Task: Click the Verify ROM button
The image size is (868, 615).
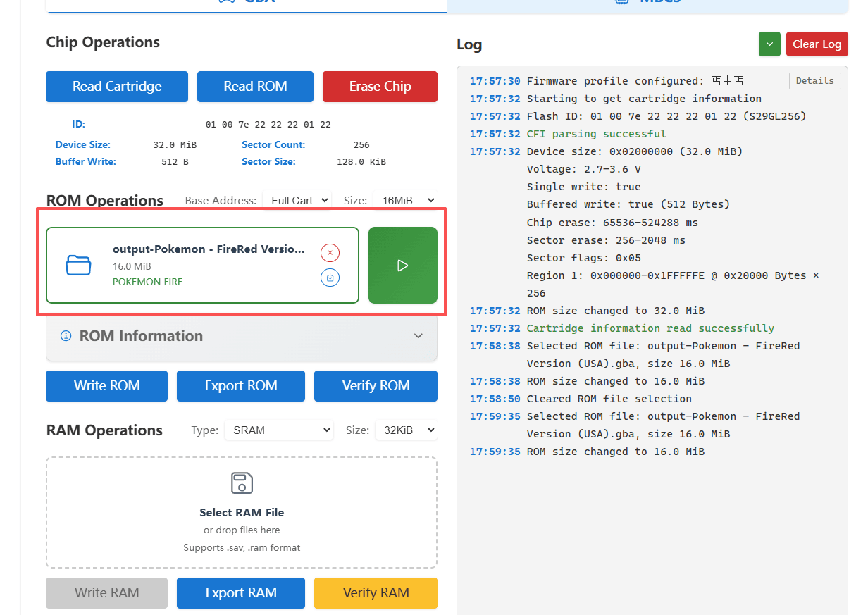Action: (x=376, y=386)
